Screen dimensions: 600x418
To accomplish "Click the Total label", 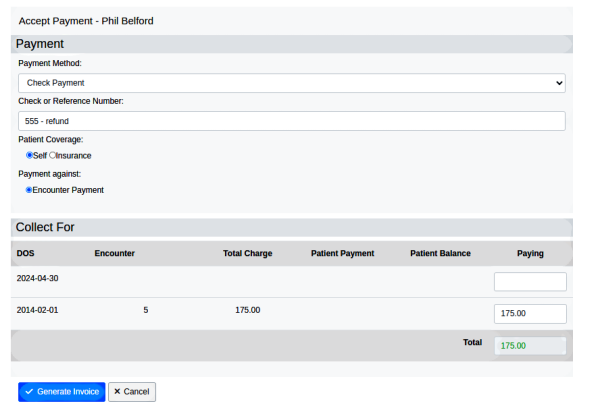I will (473, 342).
